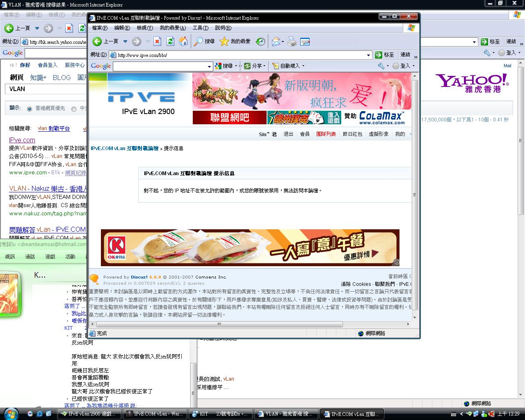Click the 退出 logout link on the forum
Screen dimensions: 525x420
[288, 134]
